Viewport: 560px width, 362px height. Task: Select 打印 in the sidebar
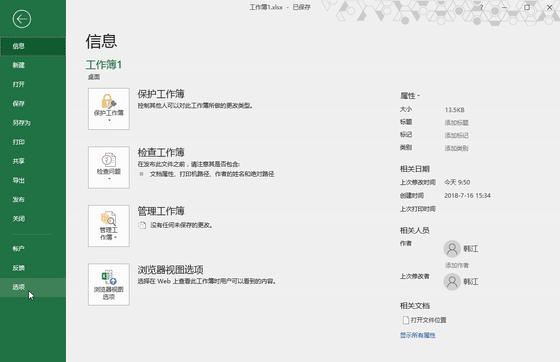pos(33,142)
